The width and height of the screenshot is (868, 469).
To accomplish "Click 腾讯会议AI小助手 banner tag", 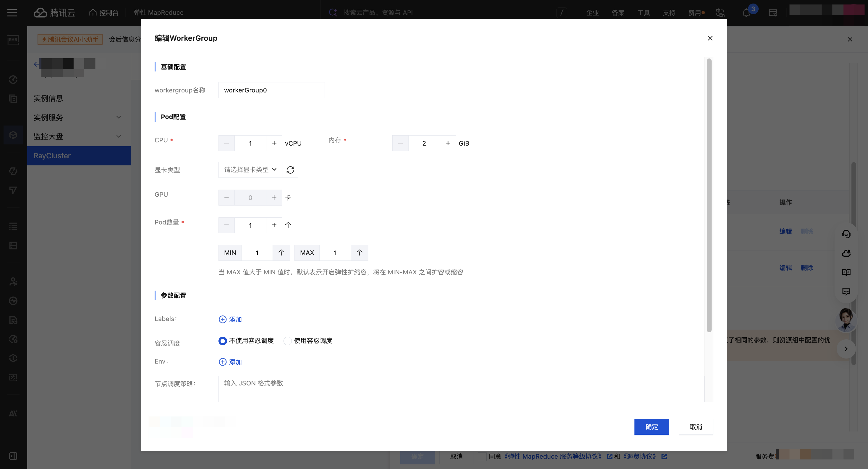I will (x=70, y=39).
